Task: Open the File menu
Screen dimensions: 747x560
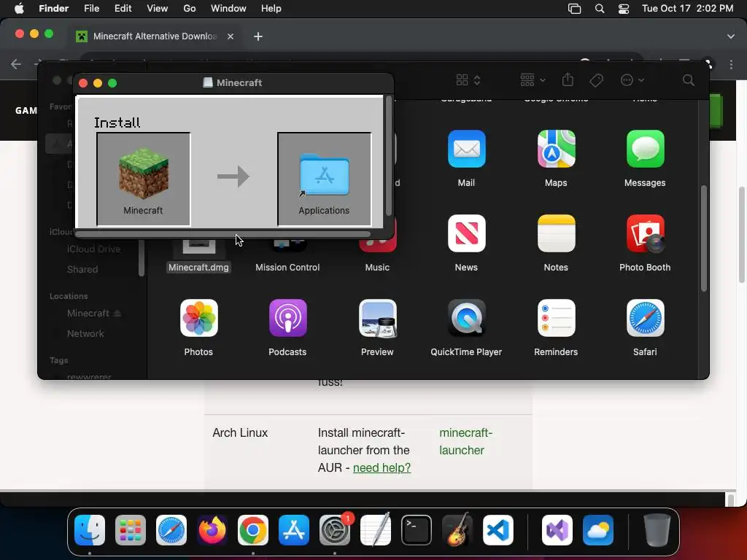Action: (x=91, y=9)
